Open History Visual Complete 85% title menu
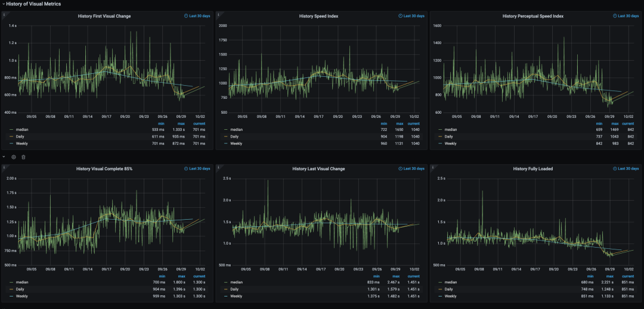 [x=104, y=169]
